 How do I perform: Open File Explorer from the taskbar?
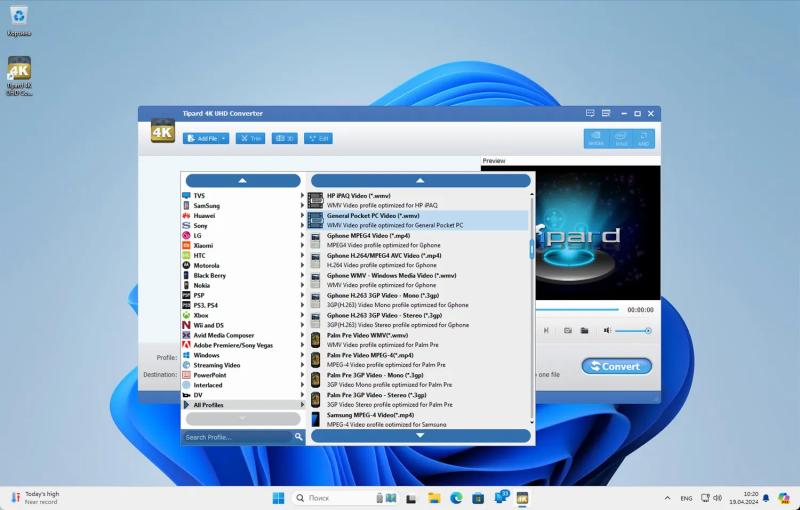point(434,498)
